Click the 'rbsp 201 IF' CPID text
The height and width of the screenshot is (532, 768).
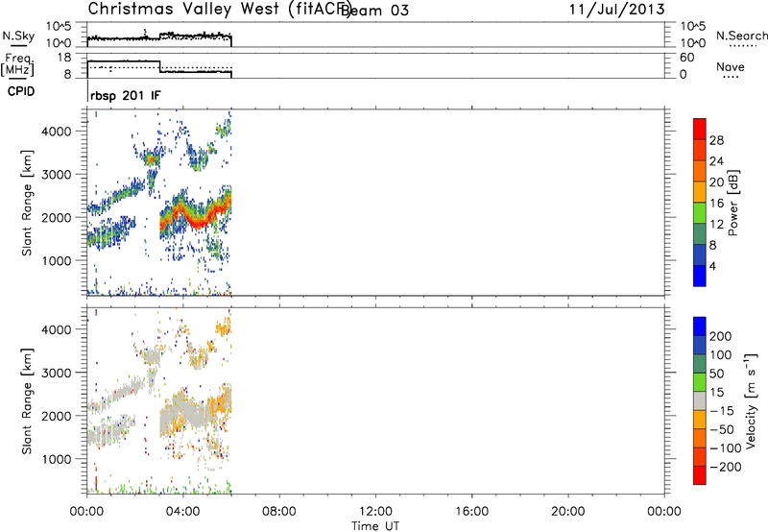[126, 95]
